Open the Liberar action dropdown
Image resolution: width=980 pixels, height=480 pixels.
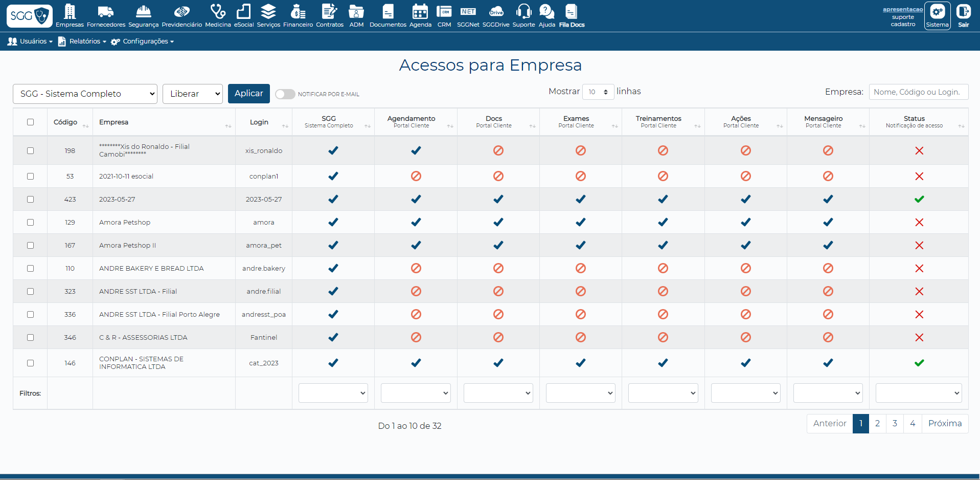point(193,94)
